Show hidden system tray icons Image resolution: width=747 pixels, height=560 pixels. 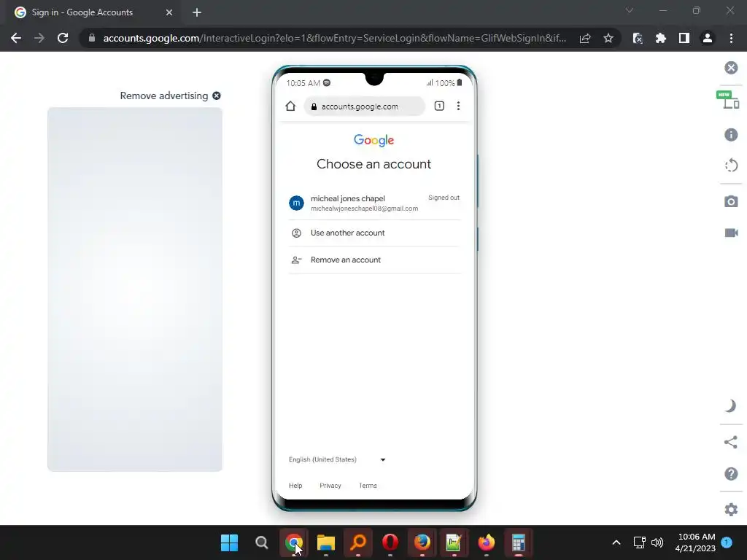point(616,542)
